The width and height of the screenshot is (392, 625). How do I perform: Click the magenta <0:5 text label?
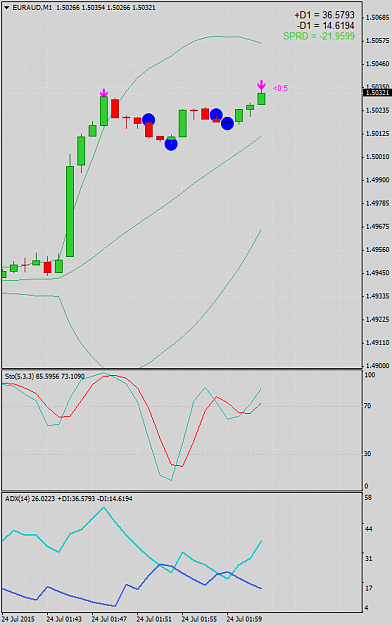point(280,88)
